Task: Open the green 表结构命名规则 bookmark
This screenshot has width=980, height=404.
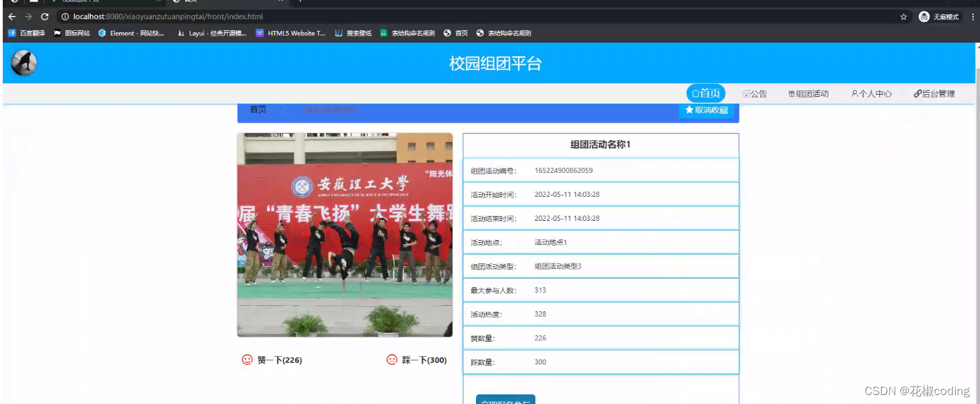Action: pos(407,33)
